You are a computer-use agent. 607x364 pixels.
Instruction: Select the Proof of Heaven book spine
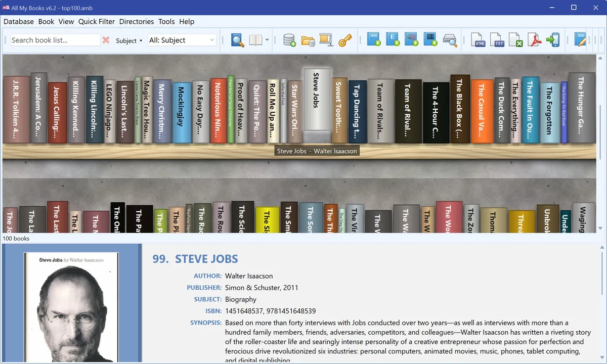coord(241,110)
